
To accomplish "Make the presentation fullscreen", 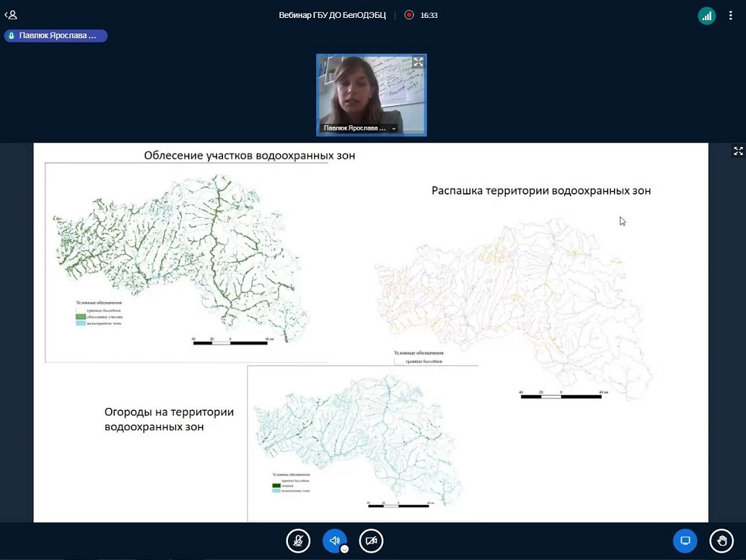I will [738, 151].
